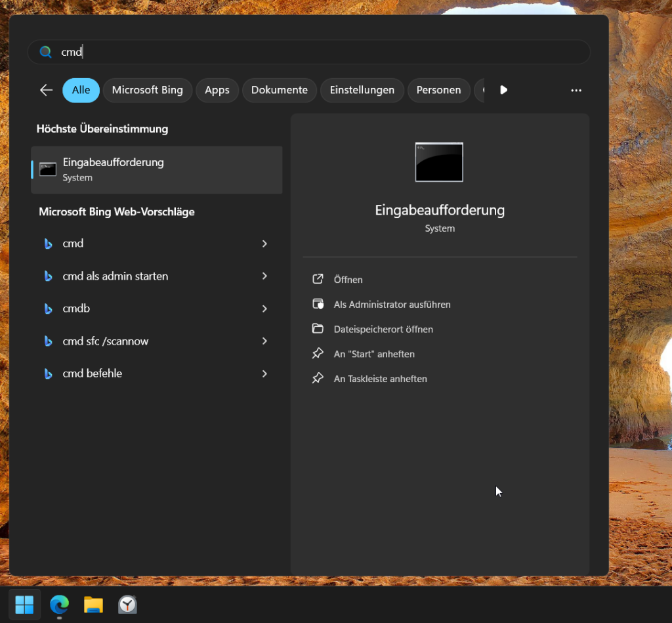The image size is (672, 623).
Task: Open the clock app in taskbar
Action: tap(127, 604)
